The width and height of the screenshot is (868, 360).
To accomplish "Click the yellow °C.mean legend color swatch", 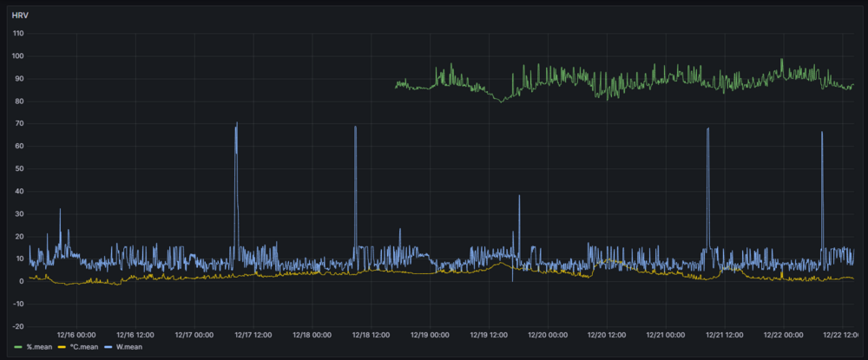I will tap(62, 349).
